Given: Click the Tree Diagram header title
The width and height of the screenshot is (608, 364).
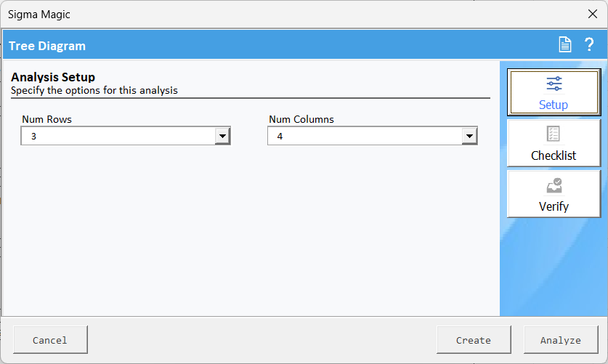Looking at the screenshot, I should (47, 46).
